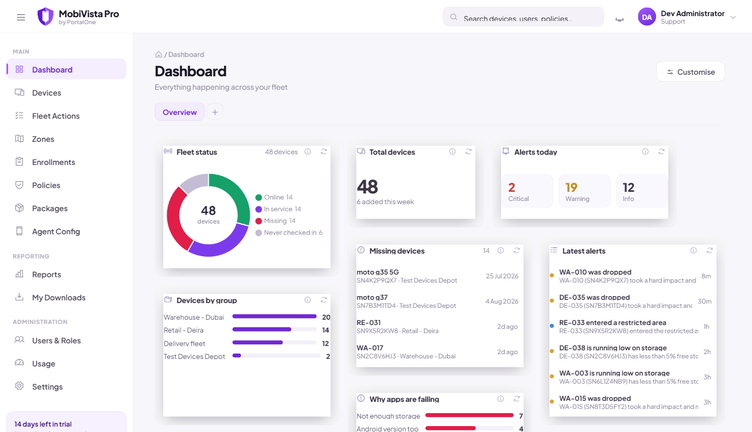Navigate to Zones

point(67,139)
